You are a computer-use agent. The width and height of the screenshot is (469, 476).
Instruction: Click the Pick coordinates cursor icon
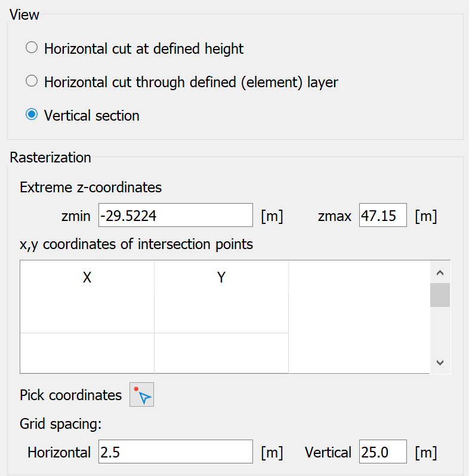(141, 394)
